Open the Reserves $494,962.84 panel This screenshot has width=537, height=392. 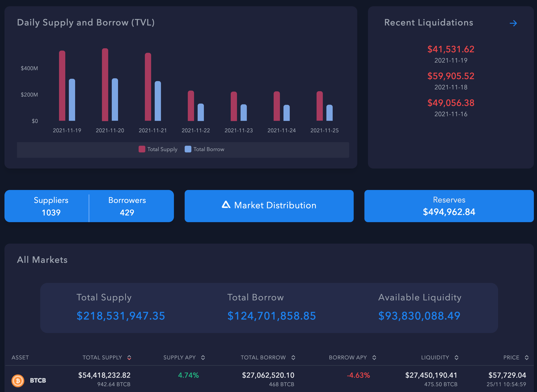(x=449, y=206)
